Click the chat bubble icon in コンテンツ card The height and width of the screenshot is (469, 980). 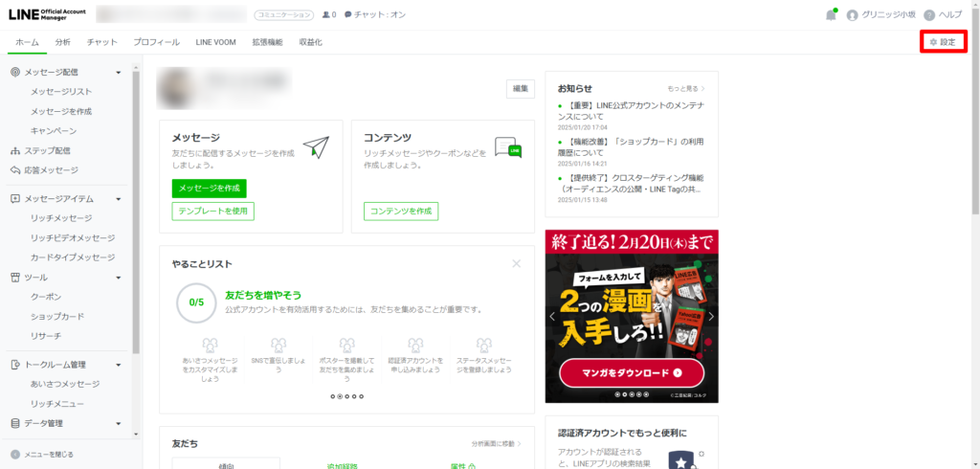[x=507, y=147]
